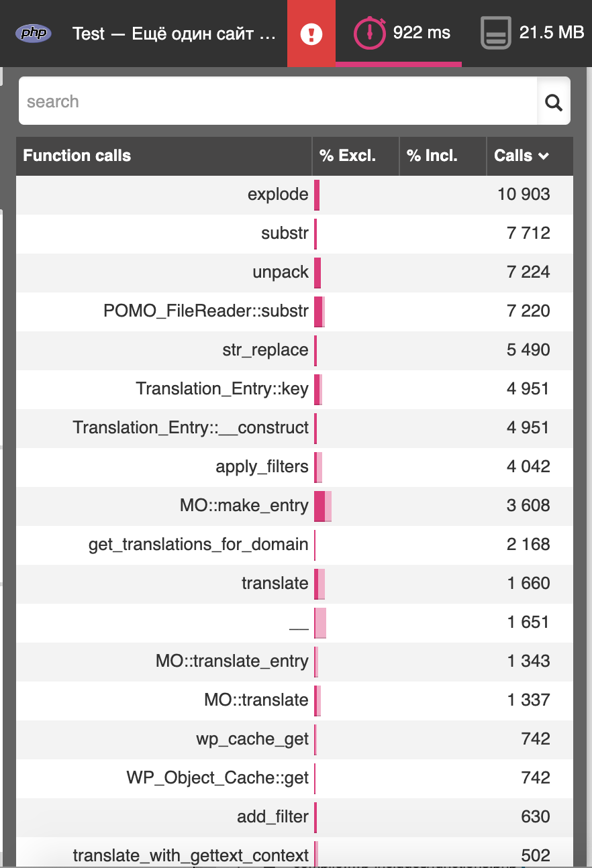The image size is (592, 868).
Task: Sort by Function calls column header
Action: [x=77, y=156]
